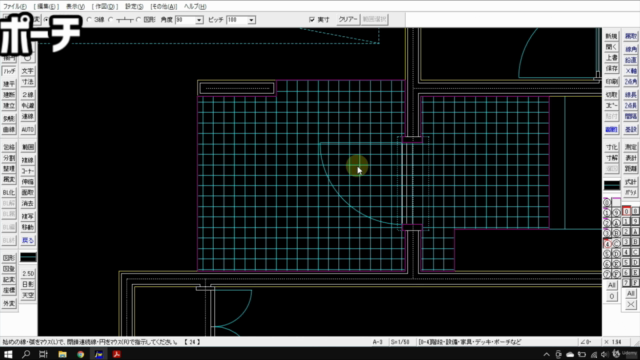This screenshot has height=360, width=640.
Task: Click 開く to open a file
Action: click(x=611, y=47)
